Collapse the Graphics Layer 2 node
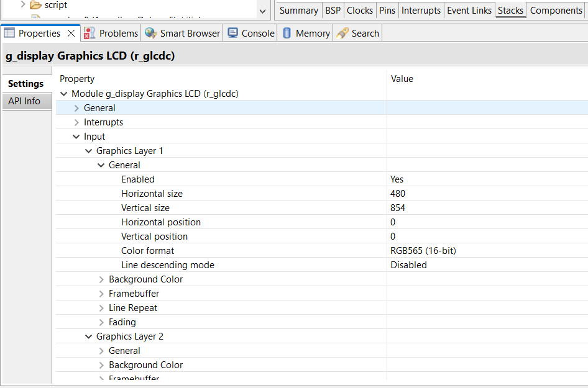The image size is (588, 388). point(88,336)
